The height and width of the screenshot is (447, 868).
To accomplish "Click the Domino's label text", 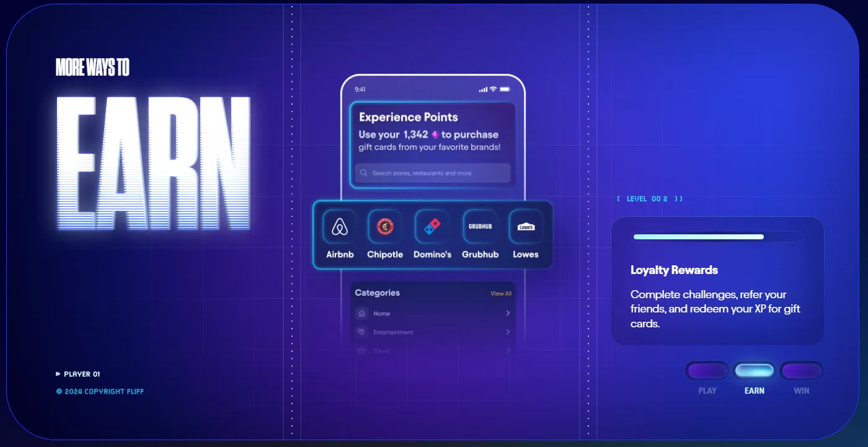I will pos(432,254).
